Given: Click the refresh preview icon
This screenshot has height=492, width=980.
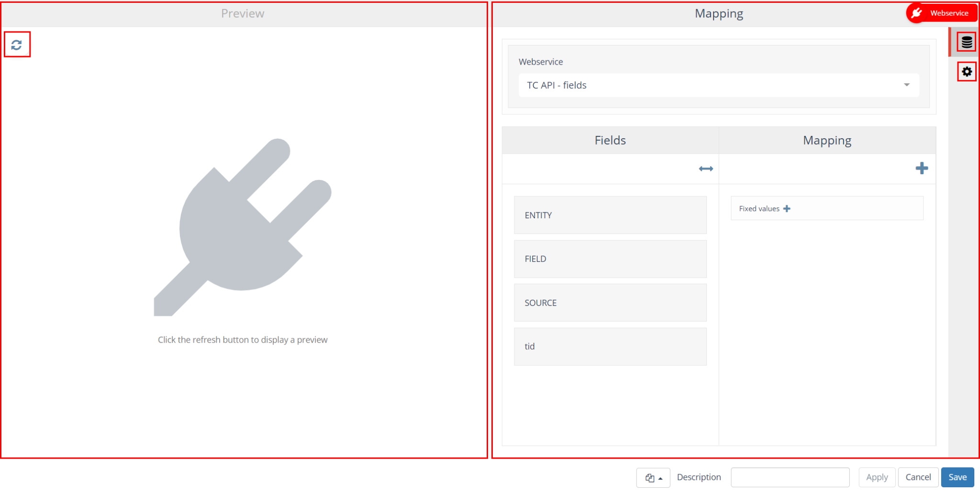Looking at the screenshot, I should (17, 45).
